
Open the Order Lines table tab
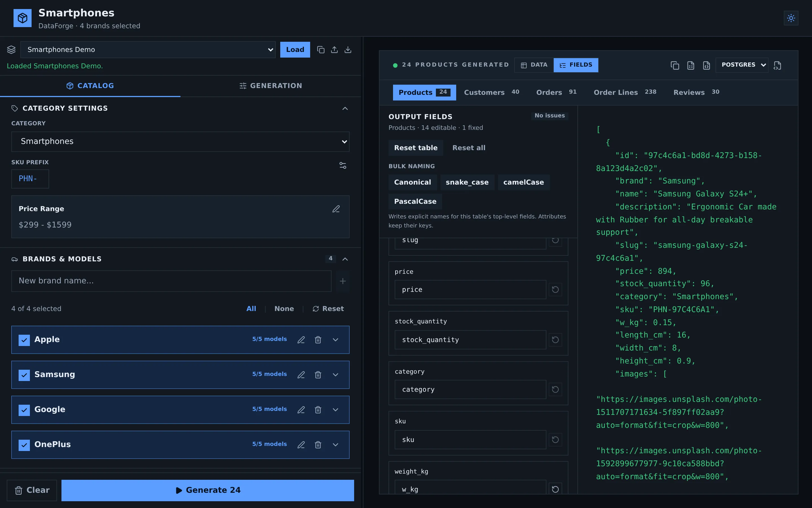(625, 92)
